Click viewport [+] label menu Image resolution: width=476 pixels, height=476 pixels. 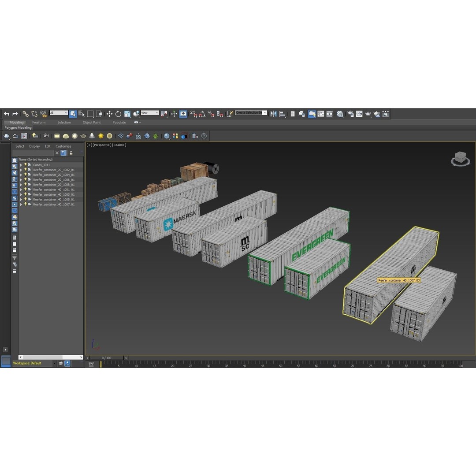click(89, 145)
